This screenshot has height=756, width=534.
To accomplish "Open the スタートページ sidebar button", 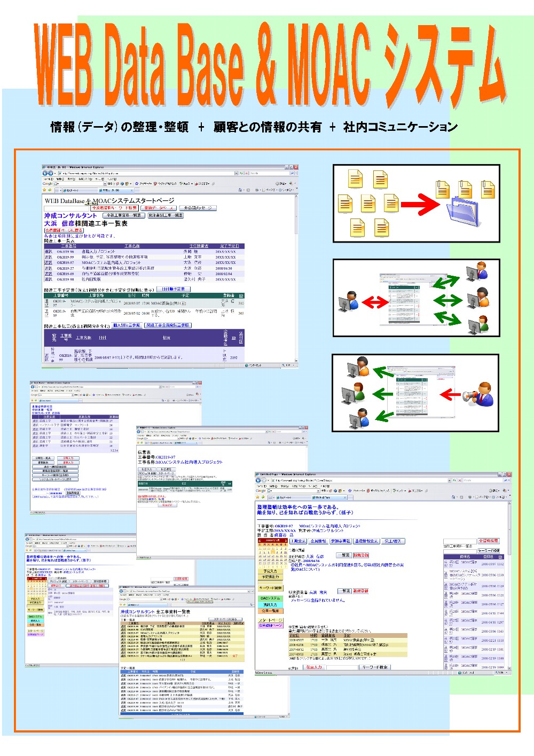I will [270, 620].
